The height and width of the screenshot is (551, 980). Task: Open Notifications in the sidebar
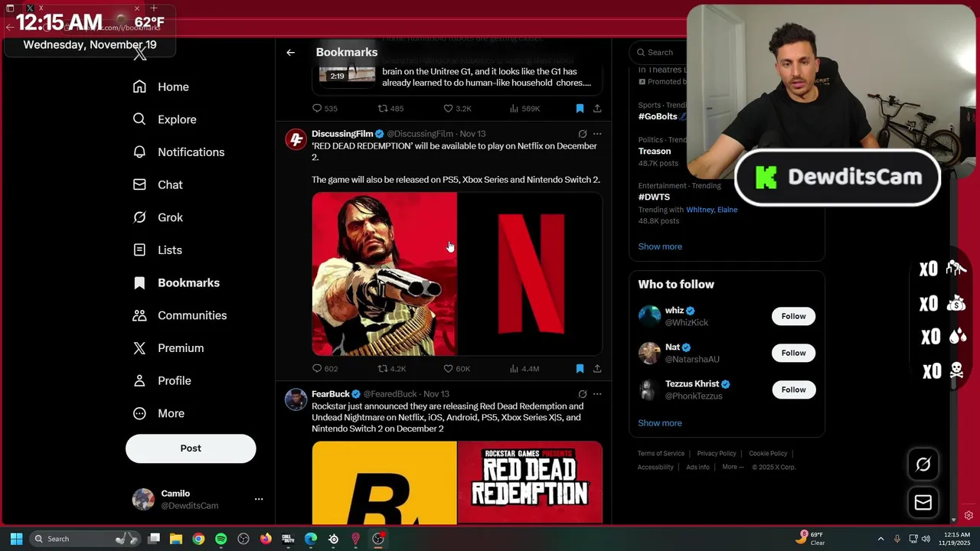(178, 152)
